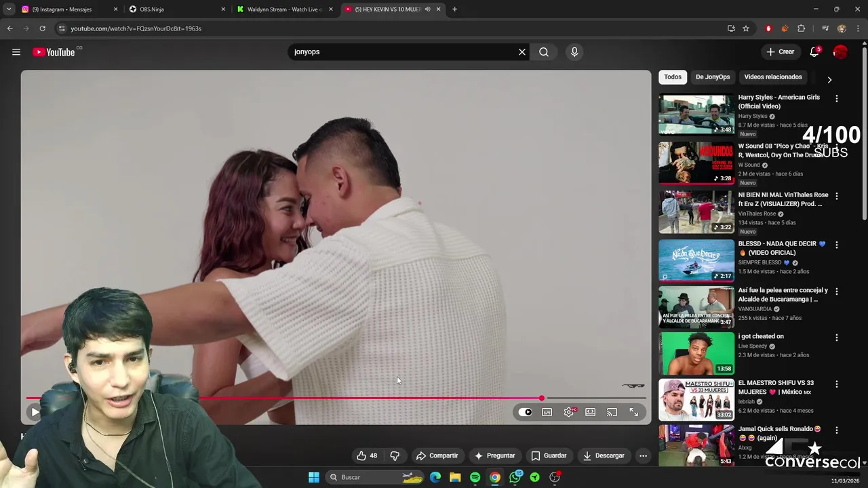Open options for i got cheated on video
This screenshot has height=488, width=868.
837,338
